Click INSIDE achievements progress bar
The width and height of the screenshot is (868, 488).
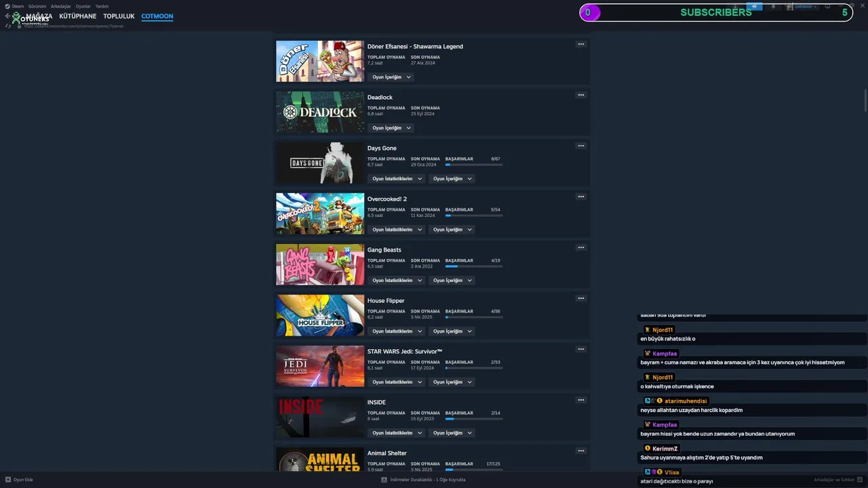pyautogui.click(x=474, y=419)
